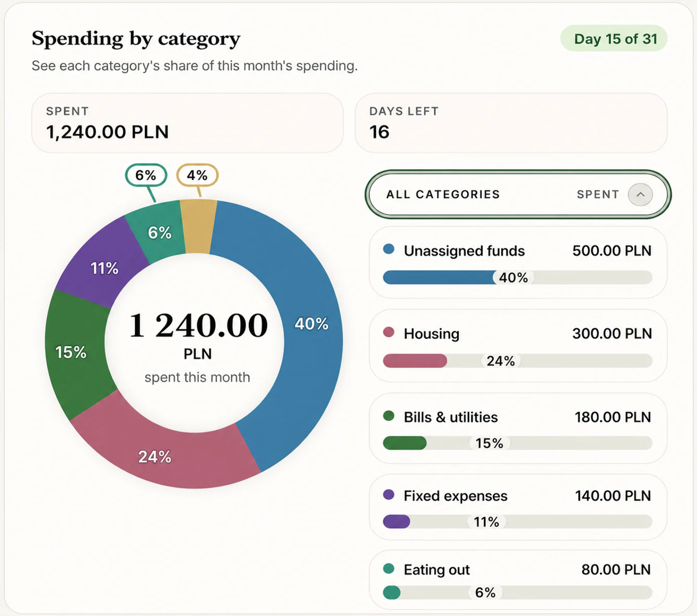Open the Eating out category name
The image size is (697, 616).
coord(436,569)
